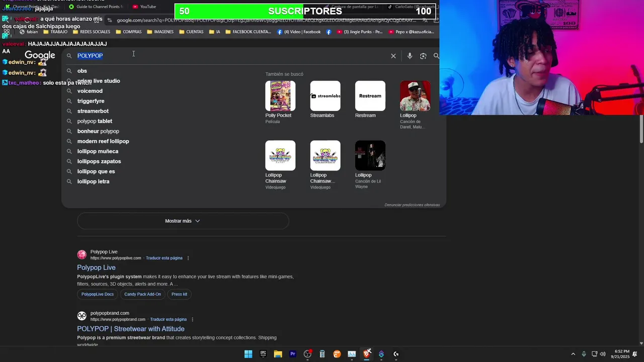The width and height of the screenshot is (644, 362).
Task: Open the 'Jingle Punks' YouTube bookmark
Action: tap(360, 32)
